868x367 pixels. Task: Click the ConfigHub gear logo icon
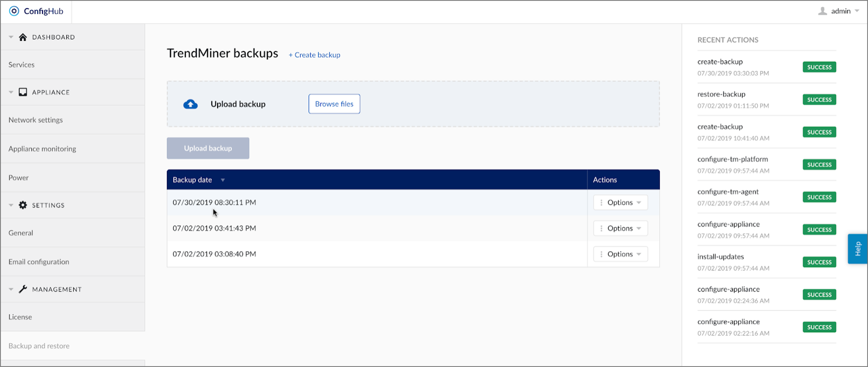click(x=14, y=11)
